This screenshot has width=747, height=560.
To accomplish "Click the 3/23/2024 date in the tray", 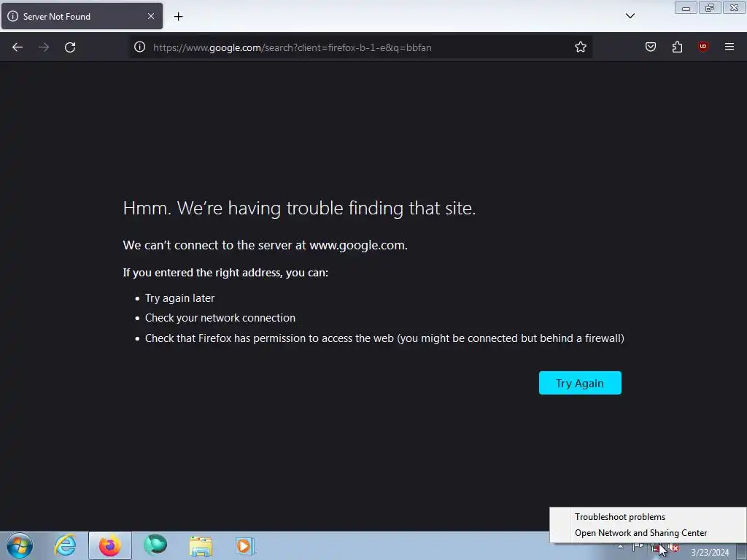I will [710, 553].
